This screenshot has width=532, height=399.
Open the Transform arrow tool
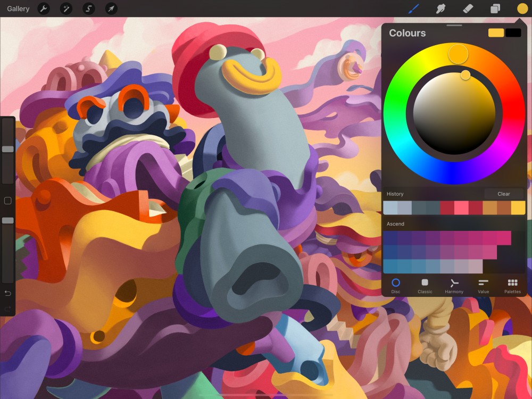coord(111,9)
